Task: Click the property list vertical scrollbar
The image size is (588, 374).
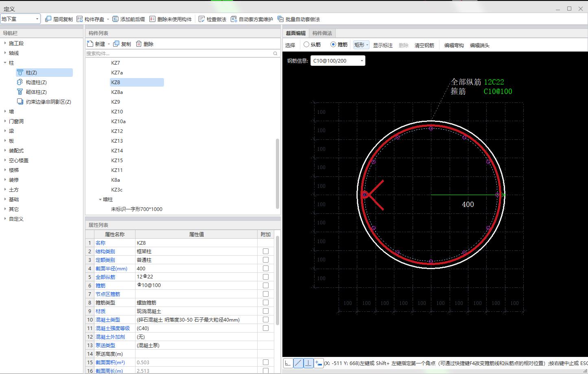Action: [x=278, y=280]
